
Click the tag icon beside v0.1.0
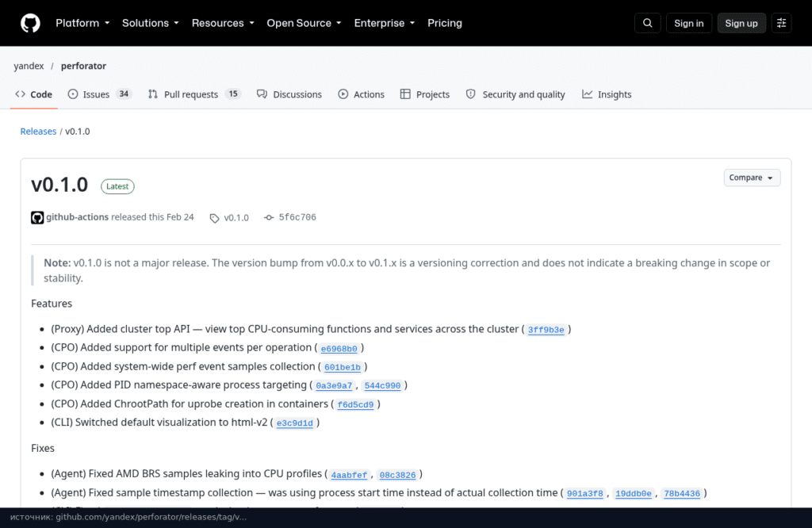[x=214, y=218]
